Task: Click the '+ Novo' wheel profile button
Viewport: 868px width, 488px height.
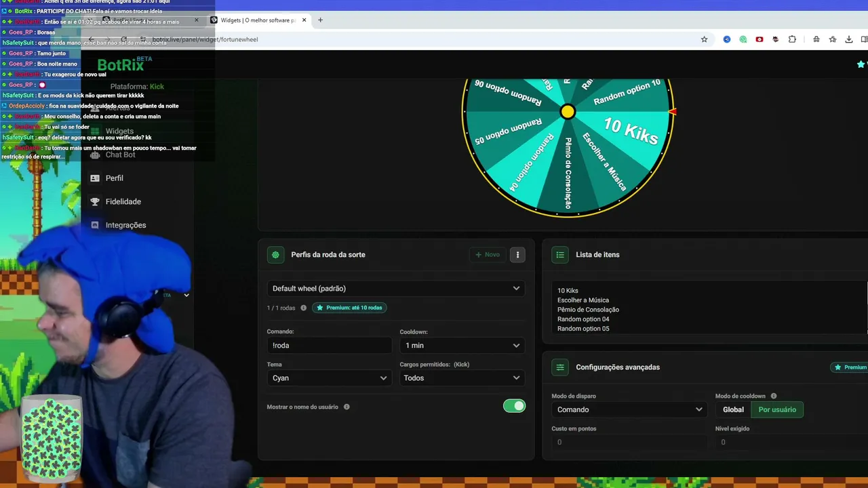Action: [x=488, y=255]
